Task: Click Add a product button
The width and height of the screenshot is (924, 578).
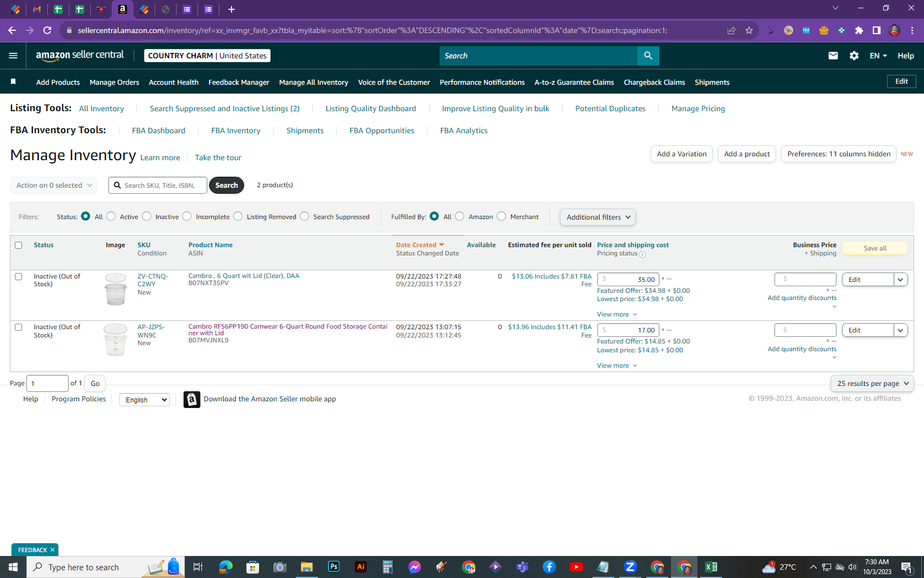Action: 747,154
